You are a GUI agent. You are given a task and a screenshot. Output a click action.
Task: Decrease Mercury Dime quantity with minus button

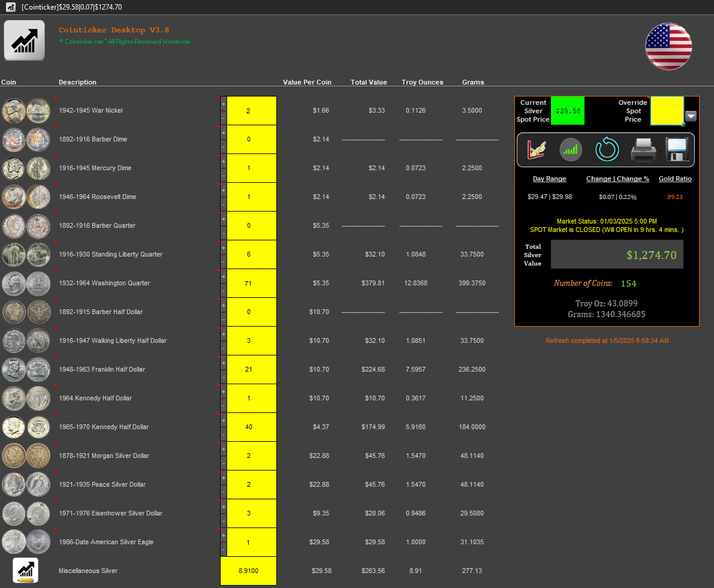pos(224,175)
